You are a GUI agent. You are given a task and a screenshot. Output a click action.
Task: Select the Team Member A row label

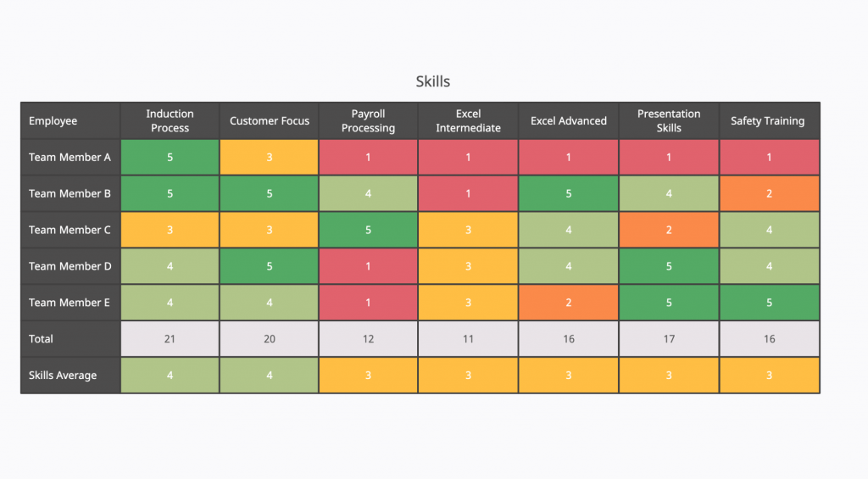70,157
